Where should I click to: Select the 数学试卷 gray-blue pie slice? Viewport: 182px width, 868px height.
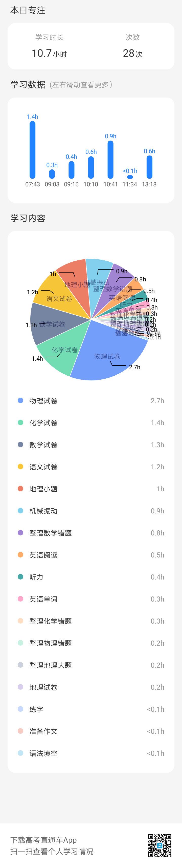[x=51, y=323]
